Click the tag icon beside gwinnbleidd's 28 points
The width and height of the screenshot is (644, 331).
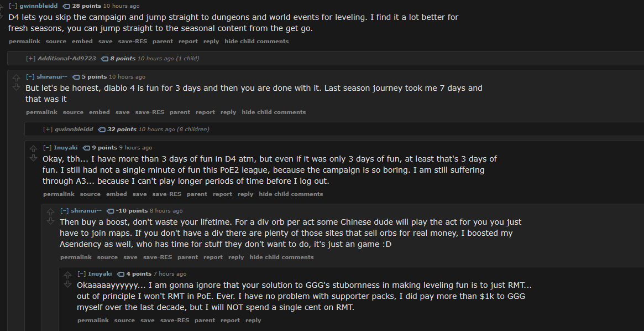pos(67,6)
